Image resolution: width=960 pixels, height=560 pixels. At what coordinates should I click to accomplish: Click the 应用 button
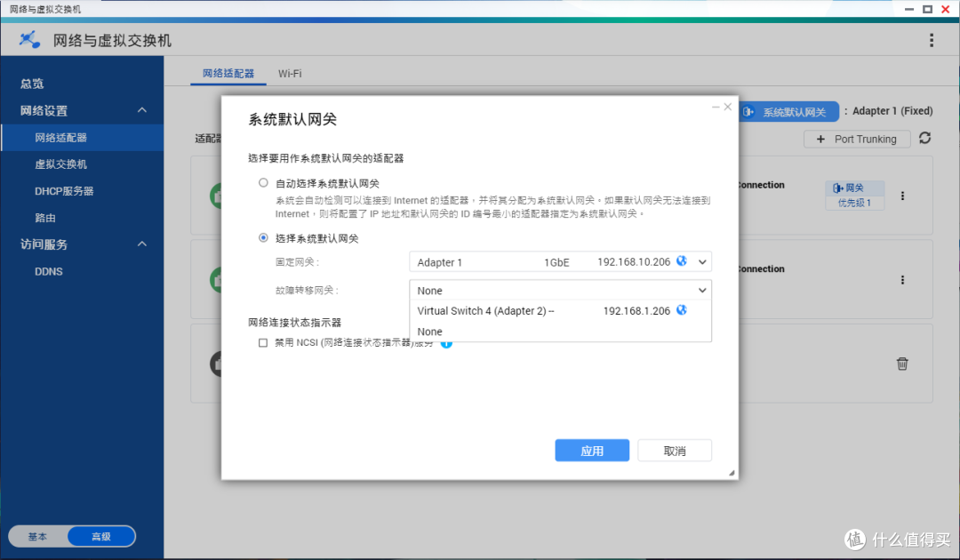[x=592, y=451]
